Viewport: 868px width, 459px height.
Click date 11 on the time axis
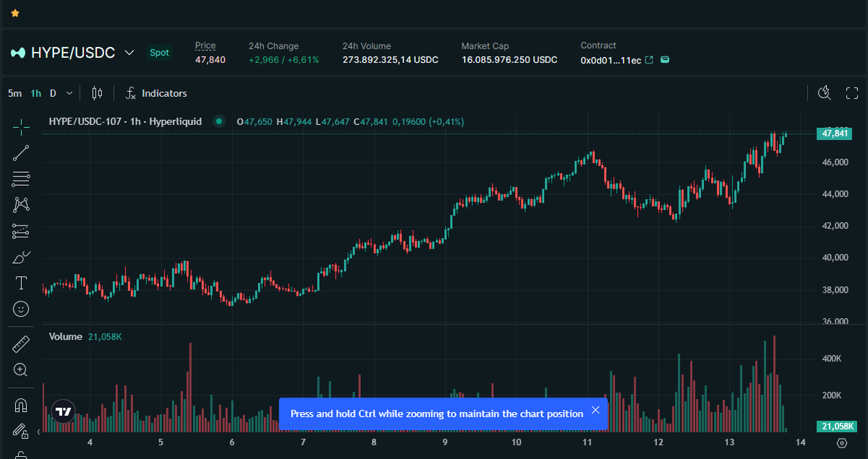tap(587, 442)
